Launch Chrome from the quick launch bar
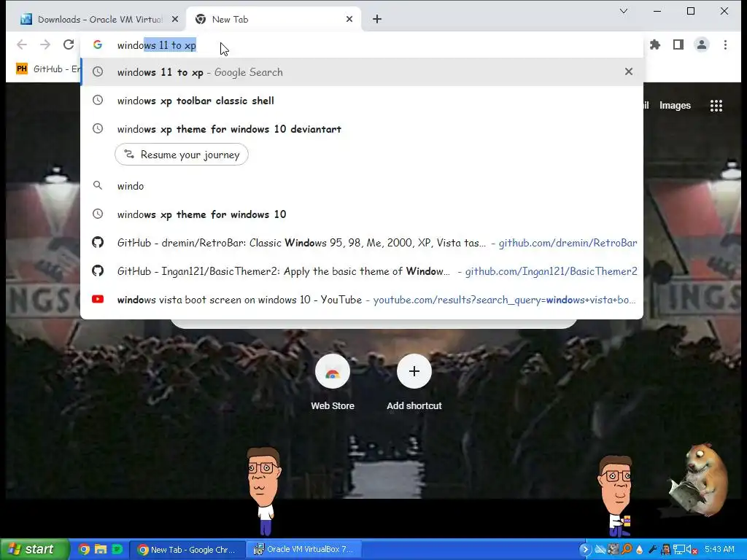 pos(84,550)
